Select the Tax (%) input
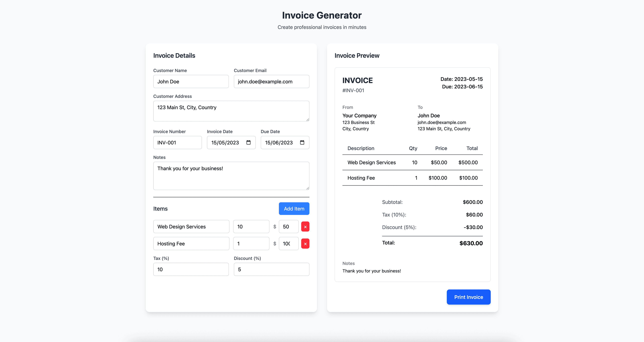This screenshot has height=342, width=644. (x=191, y=269)
